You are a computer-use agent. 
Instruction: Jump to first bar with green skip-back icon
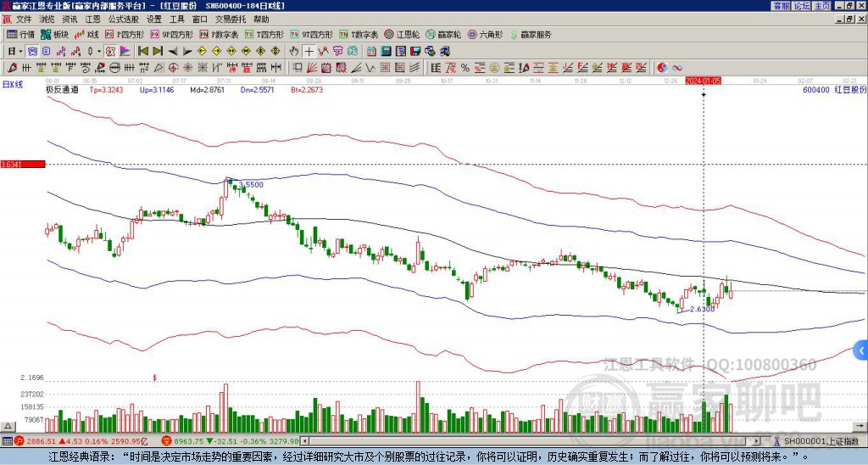[142, 51]
